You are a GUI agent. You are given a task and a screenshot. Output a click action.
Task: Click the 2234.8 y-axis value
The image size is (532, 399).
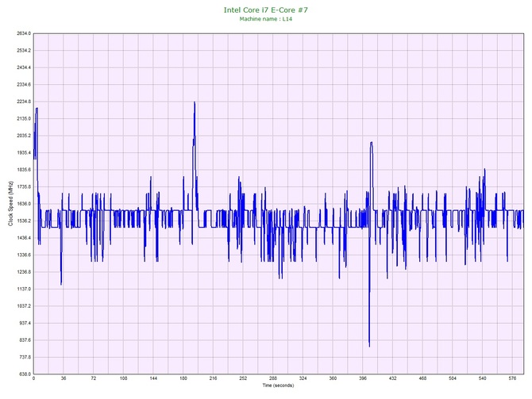click(x=24, y=102)
